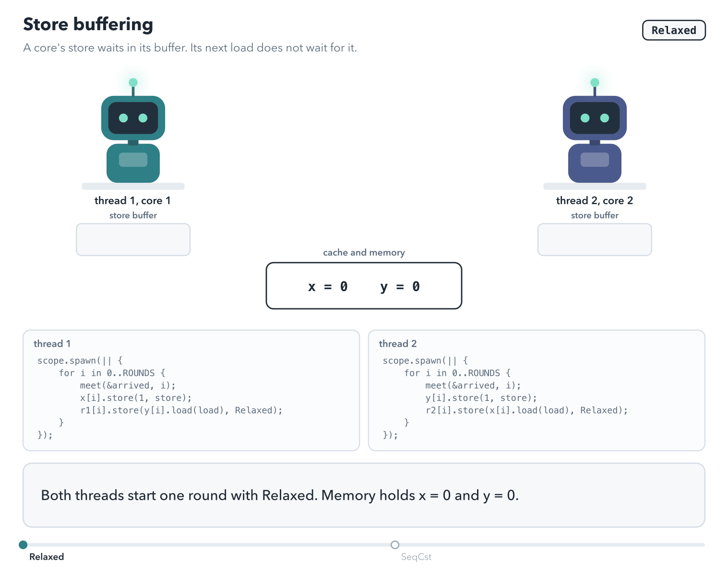Click the x = 0 memory value
728x575 pixels.
(x=328, y=287)
